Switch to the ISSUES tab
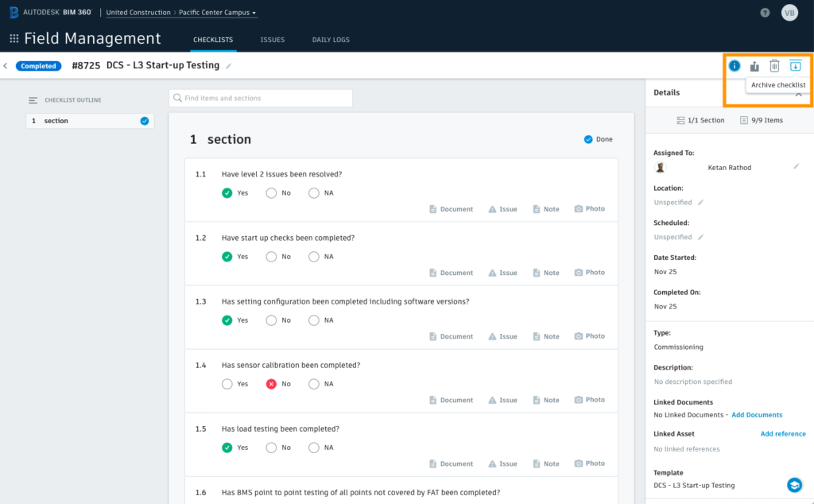This screenshot has height=504, width=814. (x=273, y=40)
